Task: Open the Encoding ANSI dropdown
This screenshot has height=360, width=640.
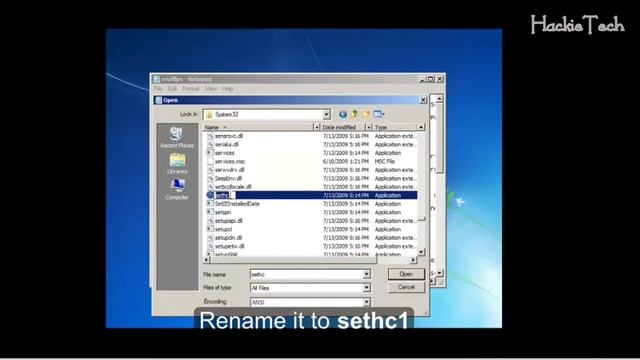Action: point(367,302)
